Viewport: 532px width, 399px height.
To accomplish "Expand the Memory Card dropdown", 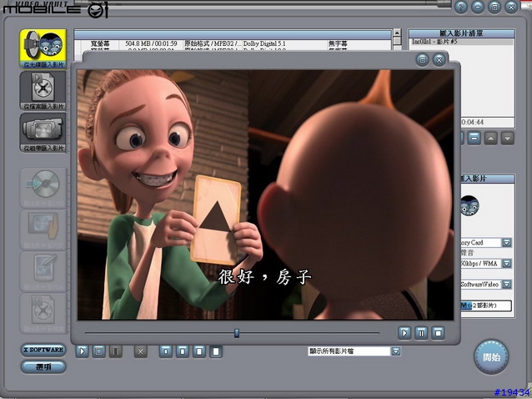I will tap(506, 242).
